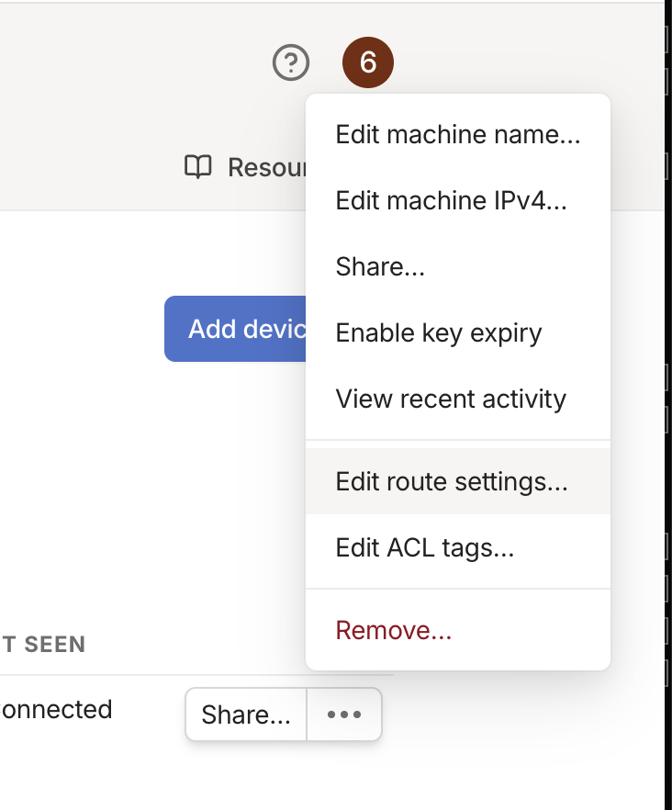
Task: Open the Resources link in header
Action: point(266,167)
